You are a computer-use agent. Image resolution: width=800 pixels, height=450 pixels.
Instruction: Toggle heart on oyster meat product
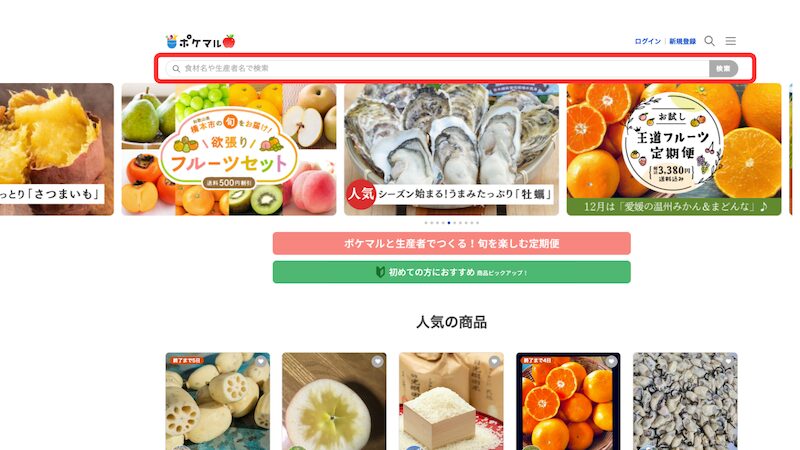(x=728, y=361)
